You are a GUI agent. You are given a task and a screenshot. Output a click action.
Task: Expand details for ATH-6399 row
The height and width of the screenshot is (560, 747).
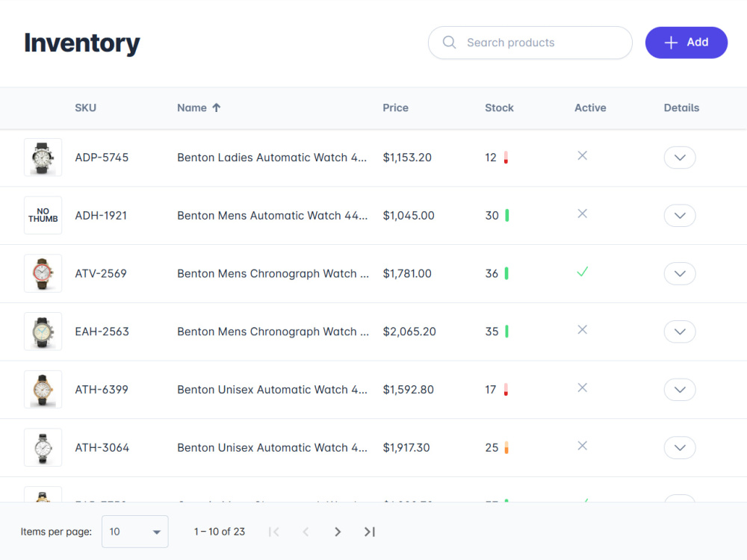pos(680,390)
